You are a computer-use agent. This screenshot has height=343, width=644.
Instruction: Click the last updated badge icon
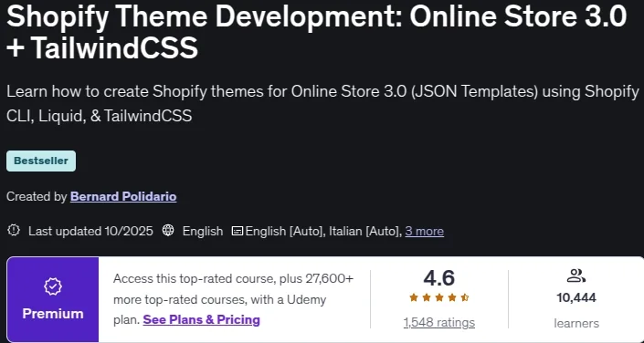pyautogui.click(x=14, y=231)
